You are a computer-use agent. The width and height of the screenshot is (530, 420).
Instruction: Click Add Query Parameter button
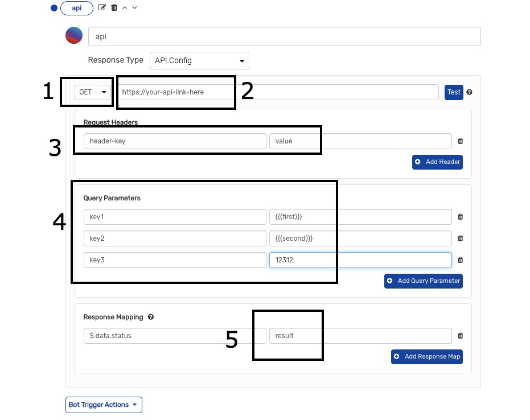click(x=423, y=281)
